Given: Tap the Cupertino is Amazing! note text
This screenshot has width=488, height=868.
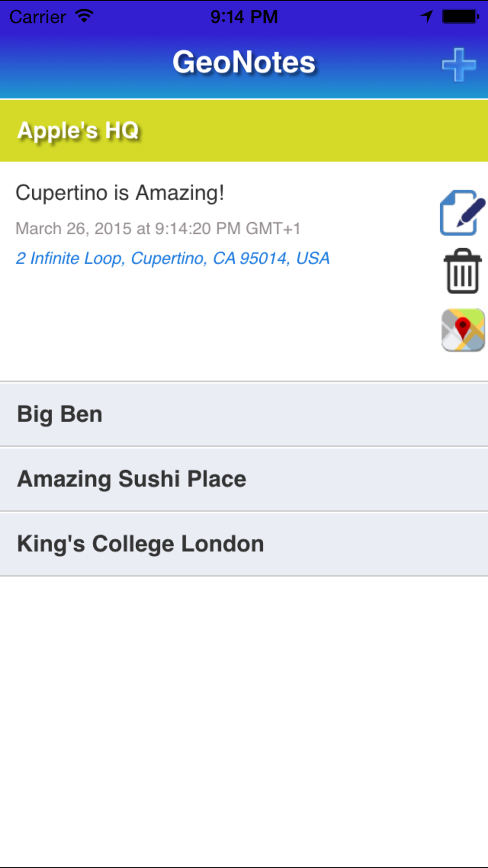Looking at the screenshot, I should [120, 193].
